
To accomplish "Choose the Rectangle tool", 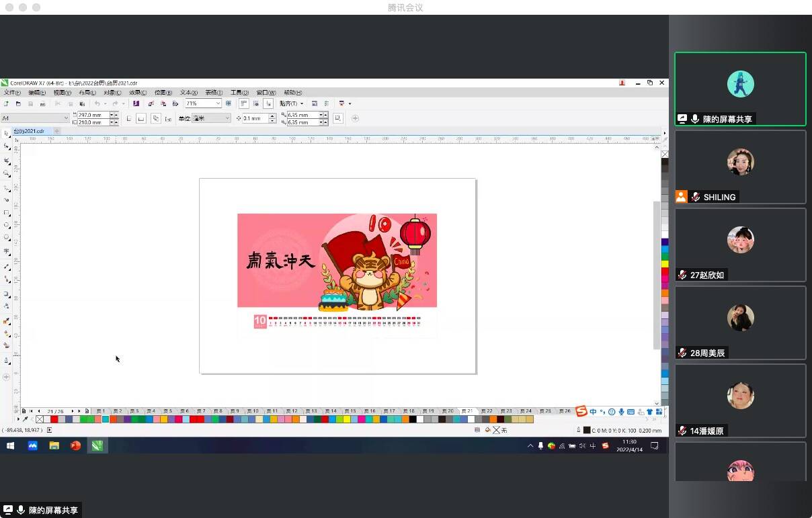I will (7, 212).
